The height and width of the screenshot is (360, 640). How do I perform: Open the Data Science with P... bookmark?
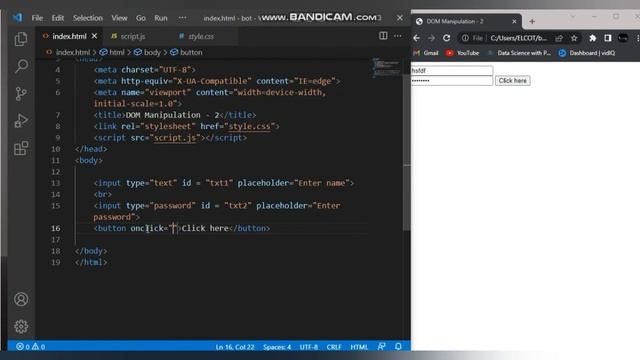tap(519, 53)
